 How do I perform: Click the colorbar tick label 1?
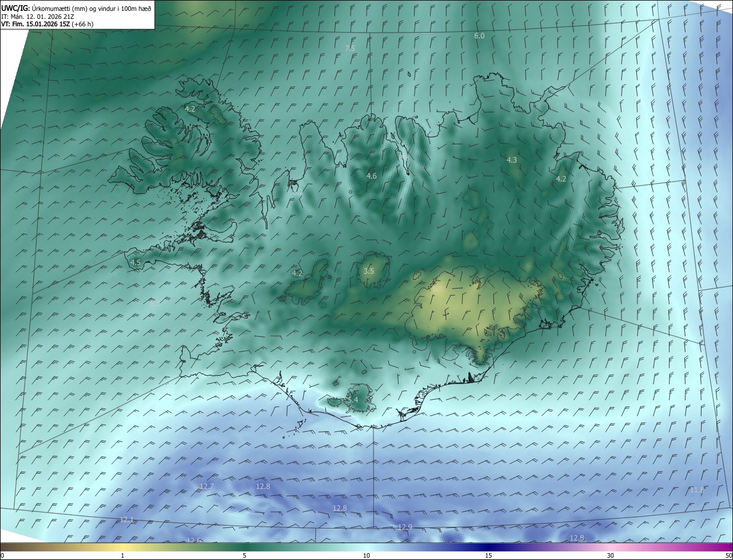[123, 555]
